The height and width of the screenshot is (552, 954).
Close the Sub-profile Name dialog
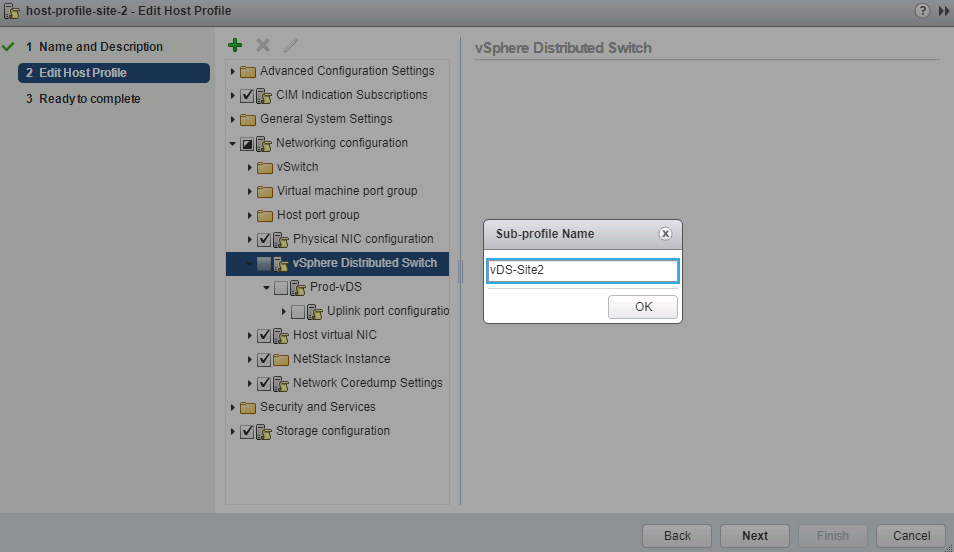click(665, 234)
